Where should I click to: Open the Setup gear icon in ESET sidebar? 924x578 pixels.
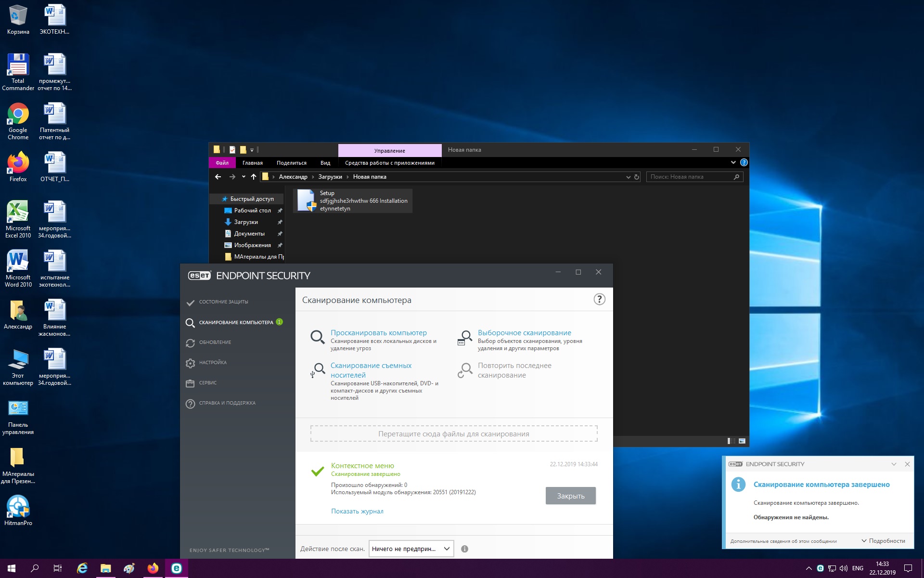(x=190, y=363)
